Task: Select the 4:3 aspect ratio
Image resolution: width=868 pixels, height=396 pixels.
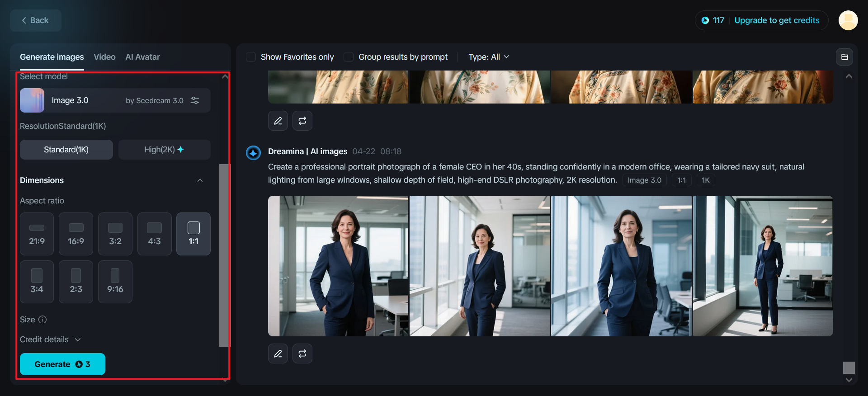Action: (x=155, y=234)
